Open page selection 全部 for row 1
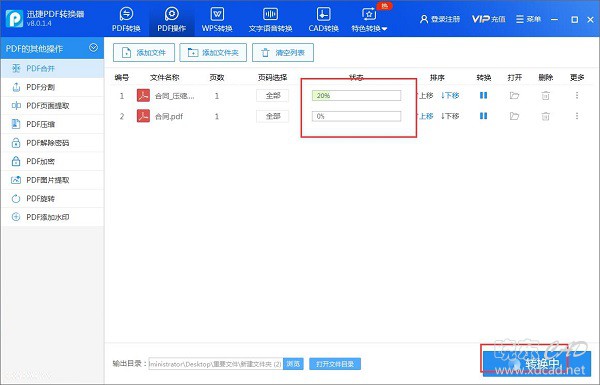 tap(273, 95)
